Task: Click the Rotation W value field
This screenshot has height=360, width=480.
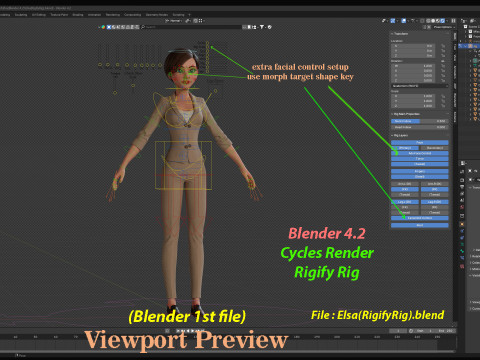Action: [x=413, y=66]
